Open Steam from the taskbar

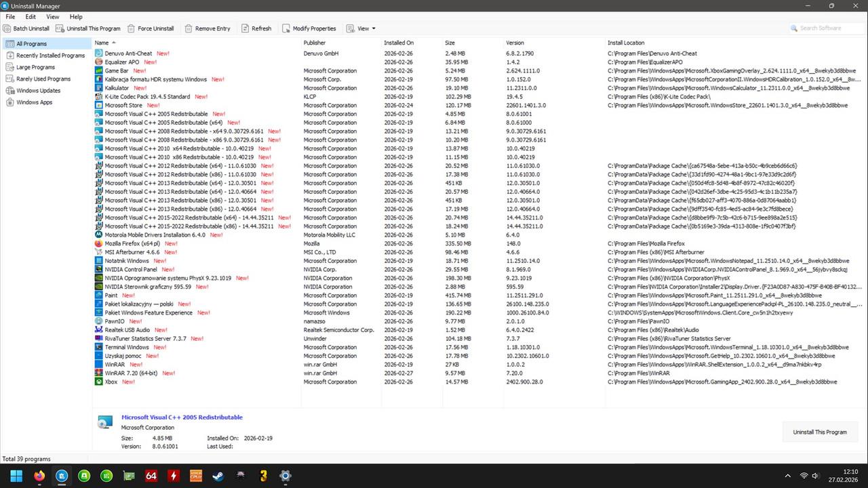coord(218,476)
